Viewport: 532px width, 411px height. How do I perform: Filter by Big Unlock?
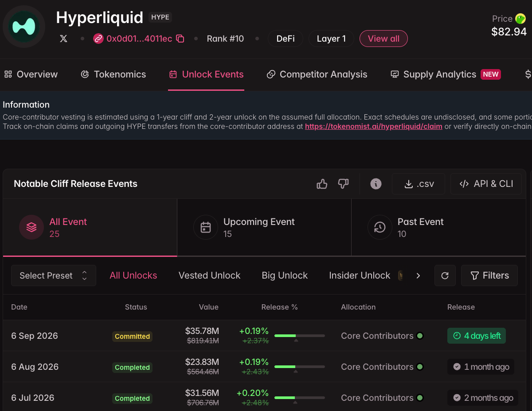click(285, 275)
